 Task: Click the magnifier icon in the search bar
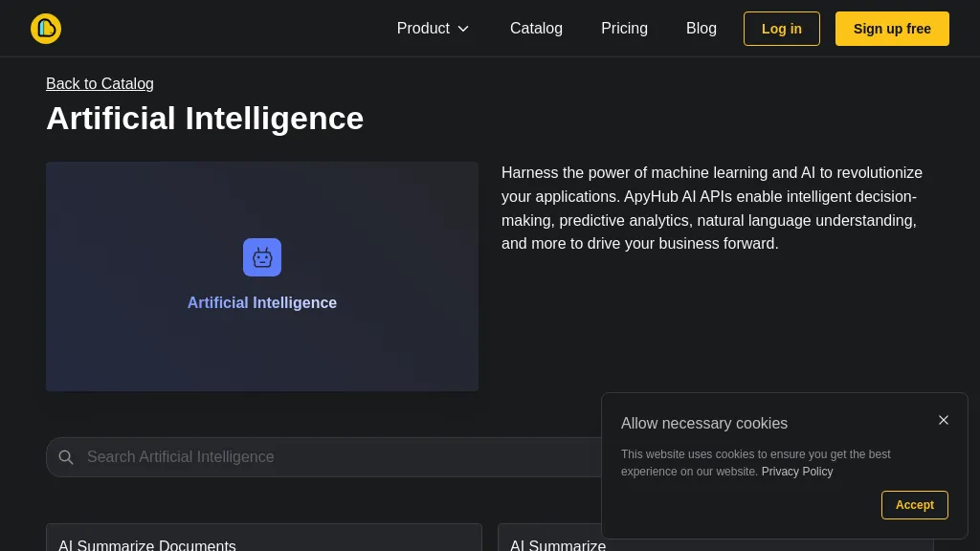[x=66, y=457]
